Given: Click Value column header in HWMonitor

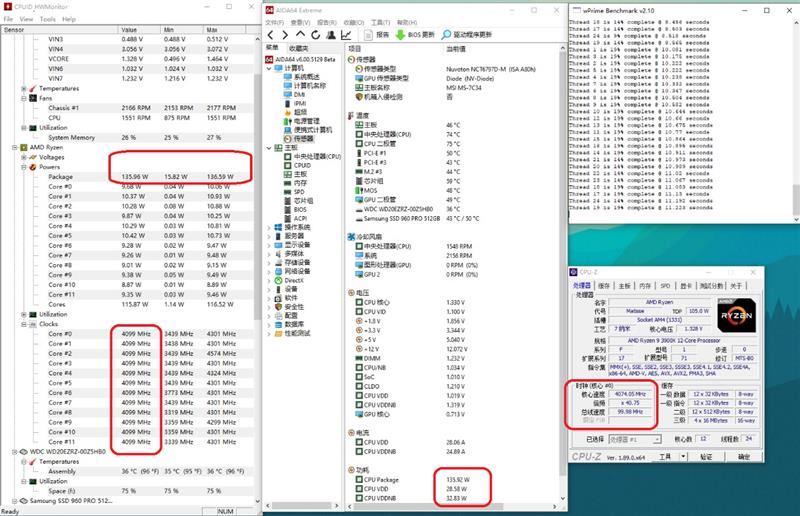Looking at the screenshot, I should pyautogui.click(x=139, y=30).
